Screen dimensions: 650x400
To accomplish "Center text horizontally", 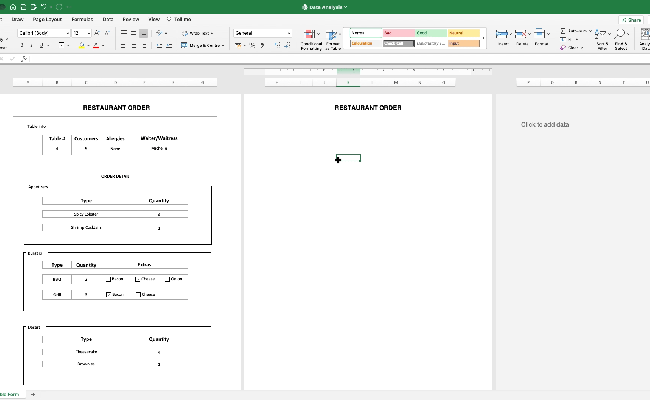I will (x=133, y=46).
